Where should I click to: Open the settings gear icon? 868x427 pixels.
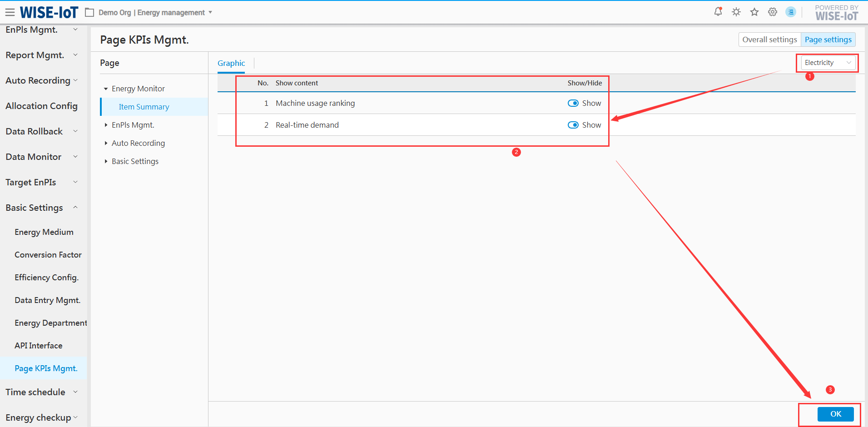772,12
